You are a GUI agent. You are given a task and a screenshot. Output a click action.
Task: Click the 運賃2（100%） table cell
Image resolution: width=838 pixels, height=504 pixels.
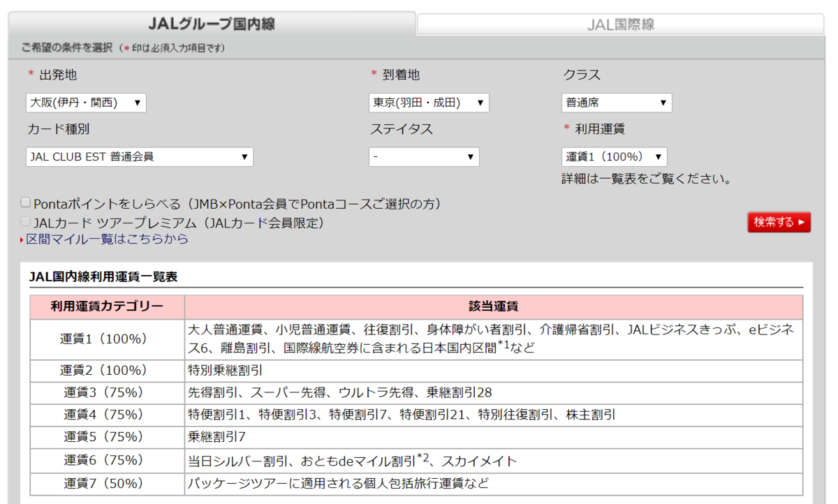point(108,370)
